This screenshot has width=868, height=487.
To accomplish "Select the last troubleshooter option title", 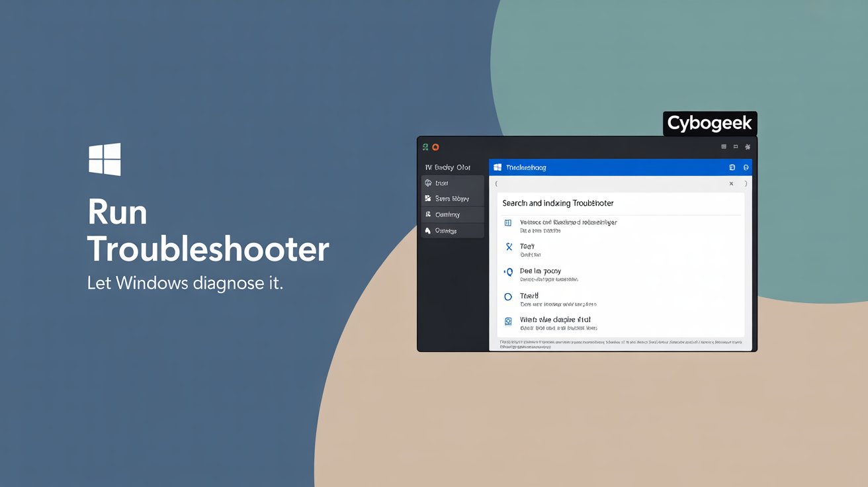I will [555, 320].
